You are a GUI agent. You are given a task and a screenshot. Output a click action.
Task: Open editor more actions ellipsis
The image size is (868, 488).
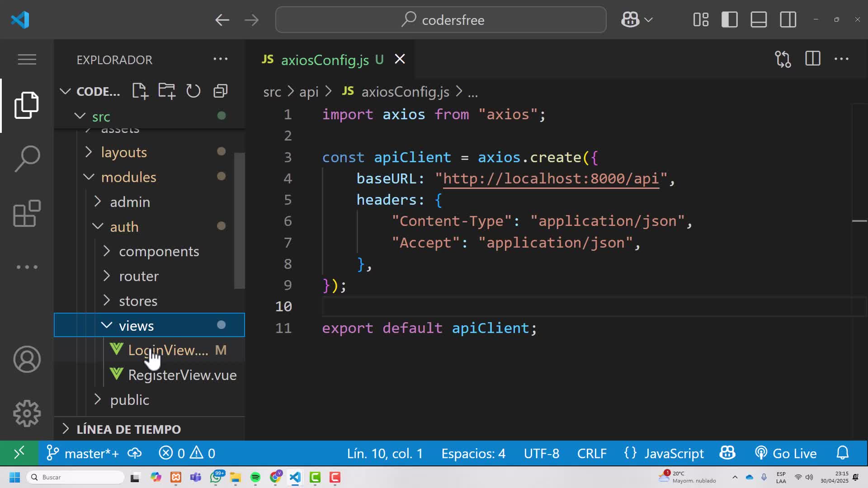pos(841,59)
